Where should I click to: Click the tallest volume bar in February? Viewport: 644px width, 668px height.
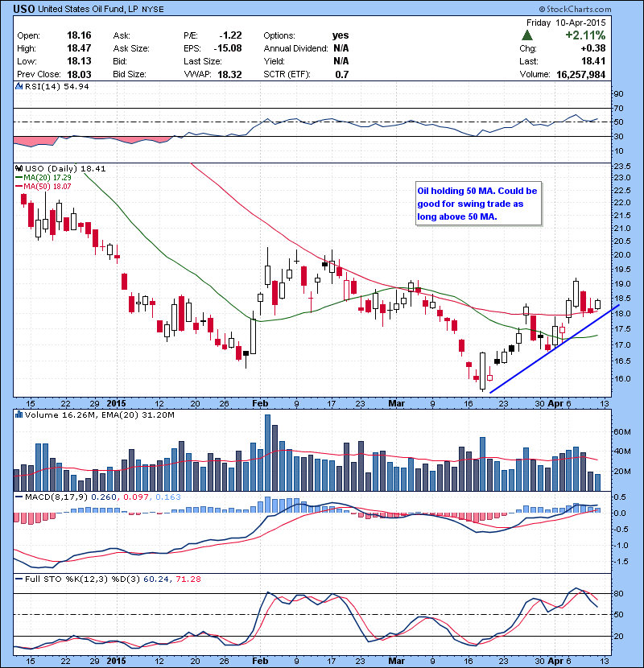(267, 453)
